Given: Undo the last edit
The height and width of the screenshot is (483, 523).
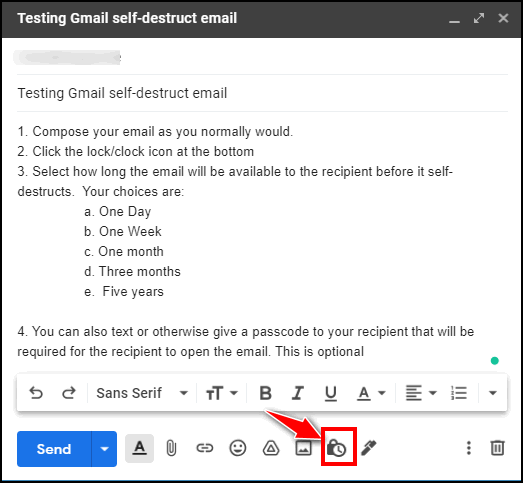Looking at the screenshot, I should pyautogui.click(x=36, y=393).
